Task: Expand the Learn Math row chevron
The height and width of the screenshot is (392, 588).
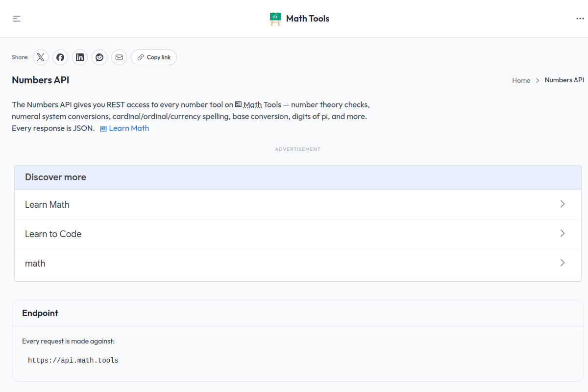Action: click(x=563, y=204)
